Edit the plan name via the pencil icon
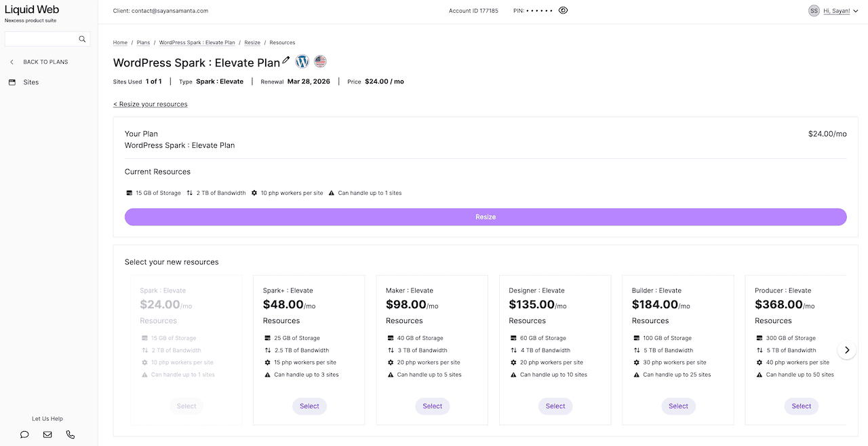This screenshot has width=868, height=446. (287, 61)
